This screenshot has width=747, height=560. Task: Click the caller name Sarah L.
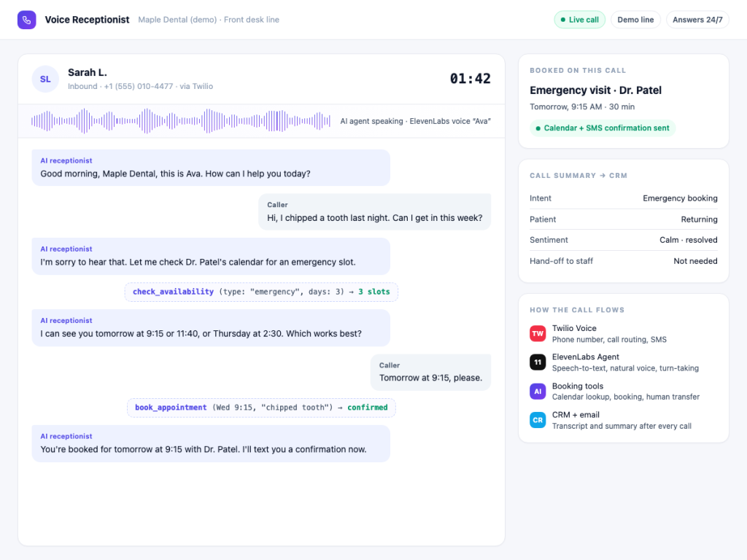pos(88,72)
